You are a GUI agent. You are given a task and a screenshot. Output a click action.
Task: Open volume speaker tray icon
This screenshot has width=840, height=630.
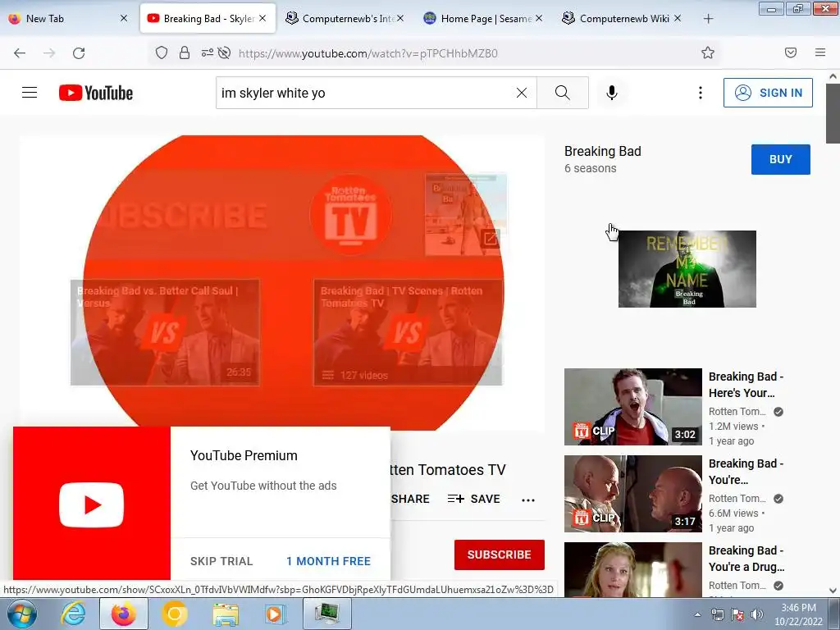pos(757,614)
